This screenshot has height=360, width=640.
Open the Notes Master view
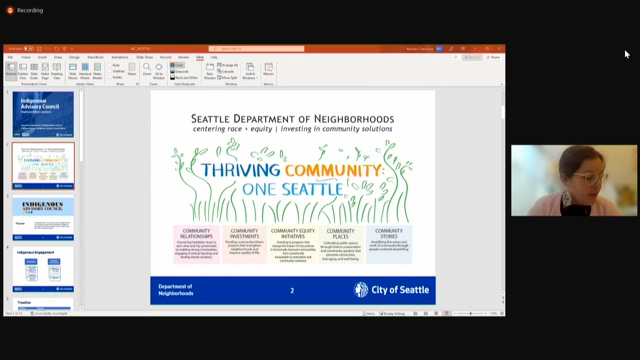point(97,71)
